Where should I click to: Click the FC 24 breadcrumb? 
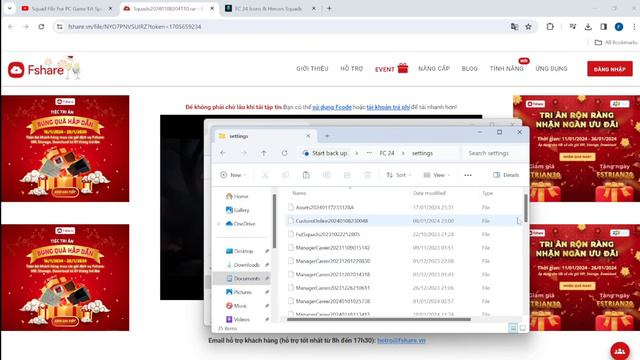(x=387, y=153)
